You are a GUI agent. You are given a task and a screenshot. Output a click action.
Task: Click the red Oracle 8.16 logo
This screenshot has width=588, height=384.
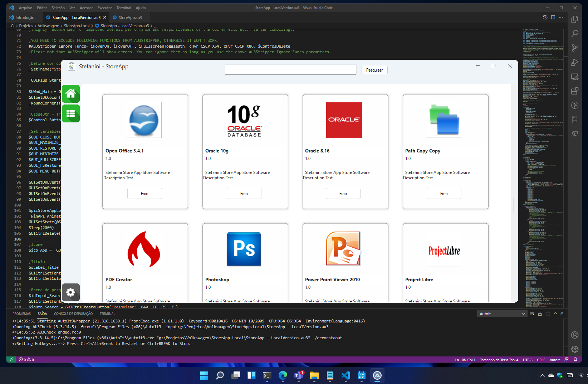[344, 120]
